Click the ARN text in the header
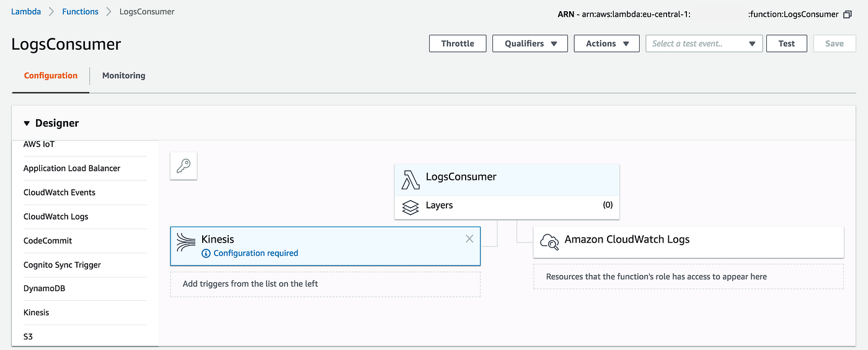This screenshot has width=868, height=350. [x=698, y=14]
